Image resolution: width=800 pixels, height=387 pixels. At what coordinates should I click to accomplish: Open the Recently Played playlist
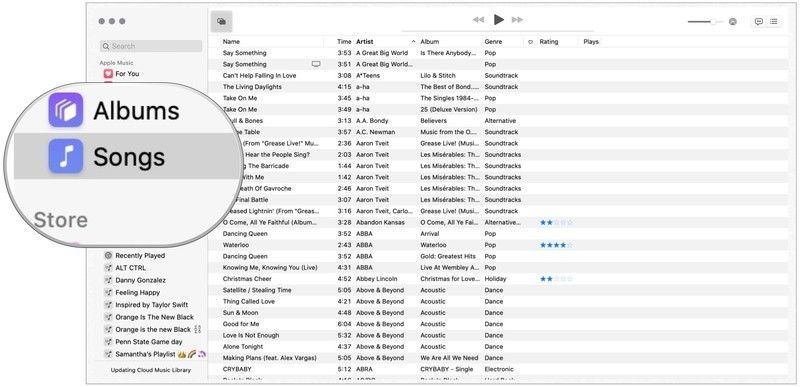coord(140,255)
